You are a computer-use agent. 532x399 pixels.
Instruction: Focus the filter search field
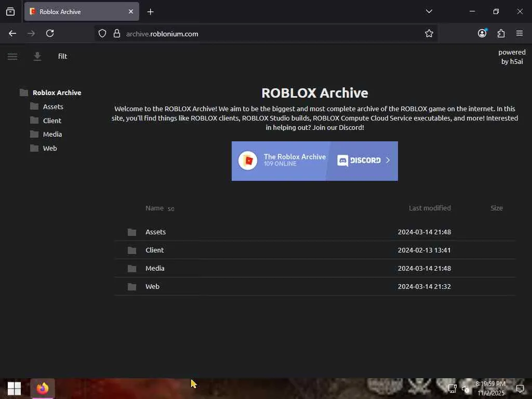click(63, 56)
